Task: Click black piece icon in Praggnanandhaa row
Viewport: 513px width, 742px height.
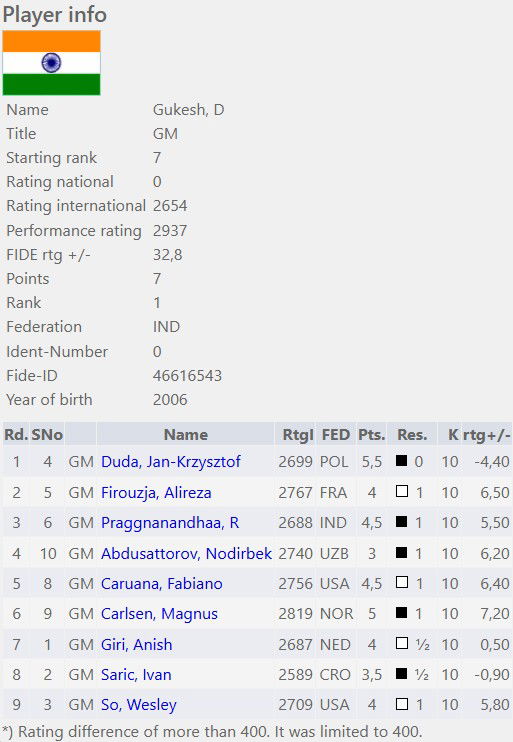Action: [x=401, y=521]
